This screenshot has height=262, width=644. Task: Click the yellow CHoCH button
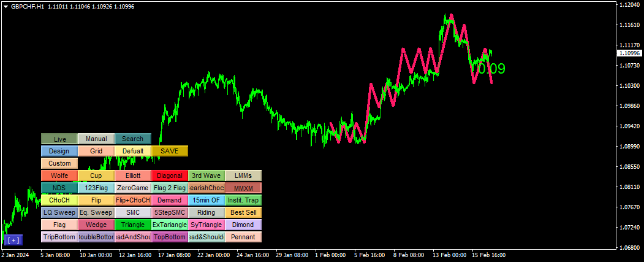[x=59, y=200]
